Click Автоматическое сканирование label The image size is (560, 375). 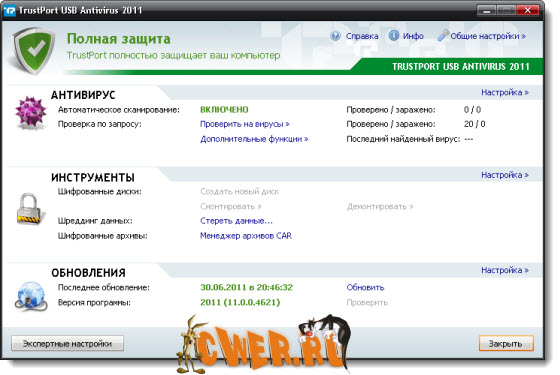[x=119, y=110]
